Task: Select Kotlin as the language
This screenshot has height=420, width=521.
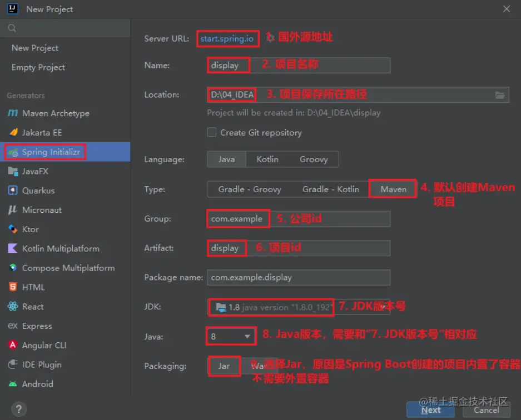Action: (x=267, y=159)
